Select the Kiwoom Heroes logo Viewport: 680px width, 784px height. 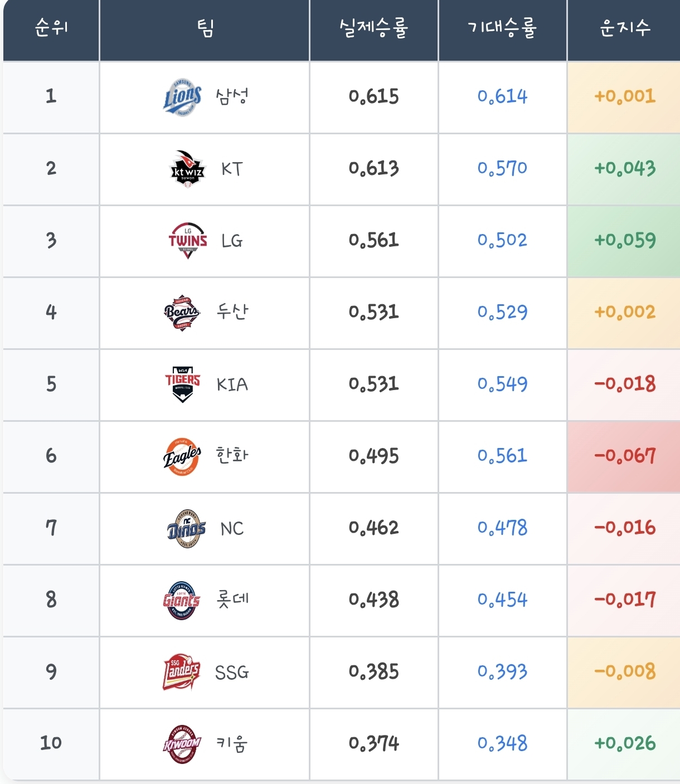[x=182, y=744]
